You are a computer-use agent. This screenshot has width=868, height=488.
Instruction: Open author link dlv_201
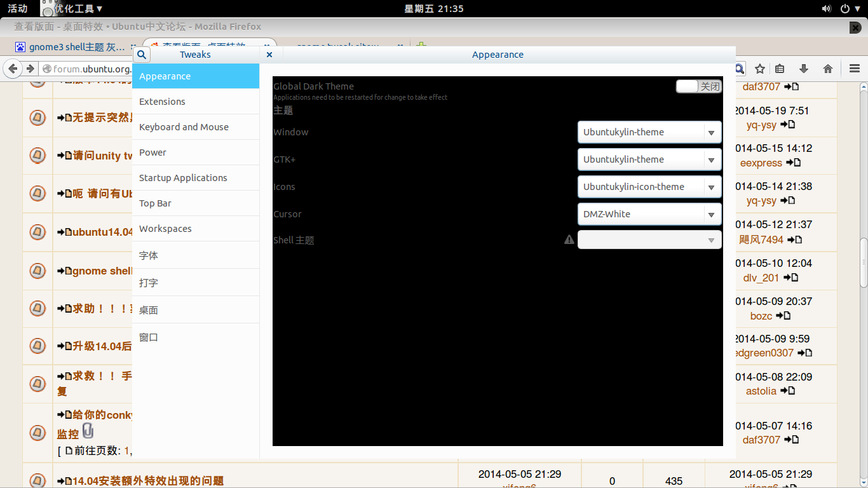(x=761, y=278)
